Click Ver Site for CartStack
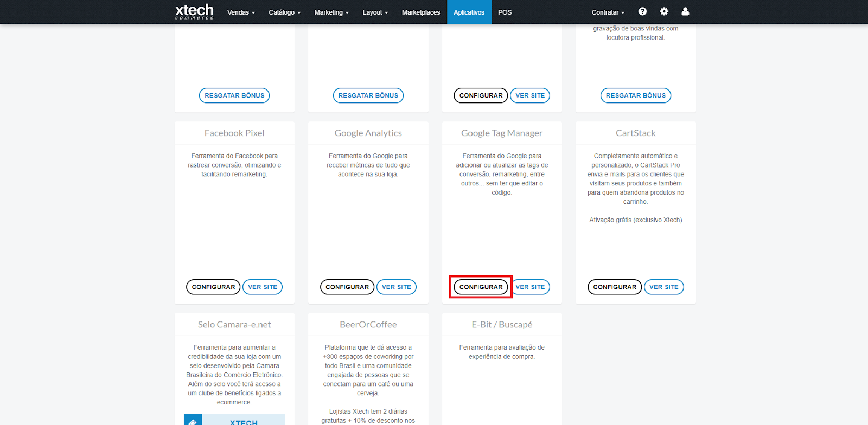The height and width of the screenshot is (425, 868). coord(664,287)
